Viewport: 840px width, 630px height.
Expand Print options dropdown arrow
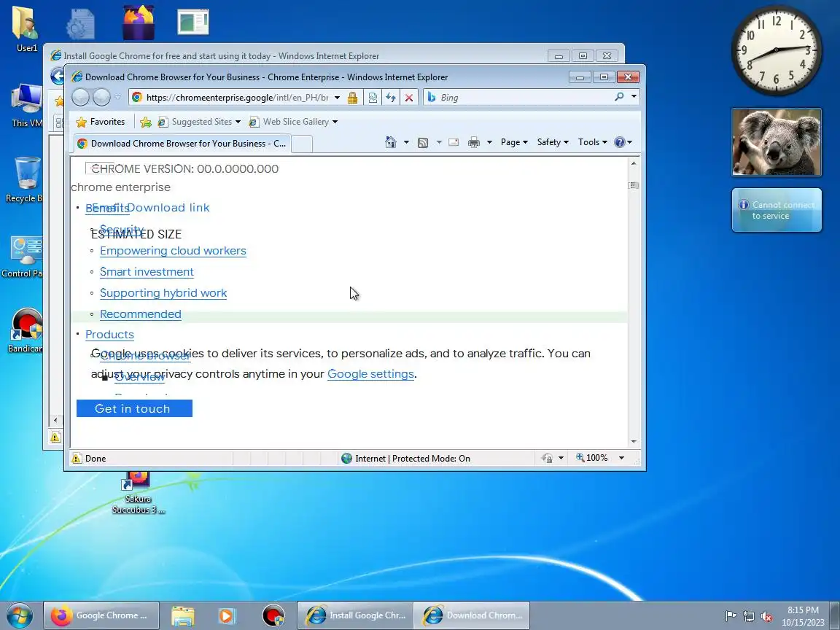click(489, 142)
